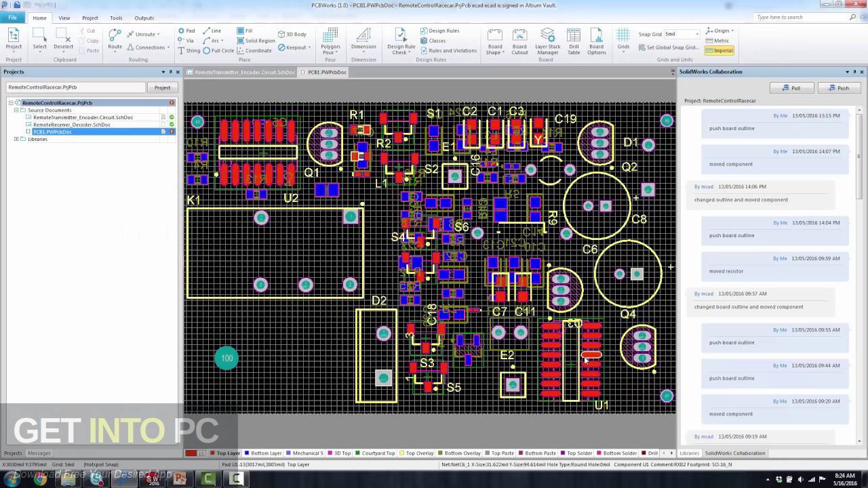Open Chrome from the Windows taskbar
The width and height of the screenshot is (868, 488).
tap(40, 479)
